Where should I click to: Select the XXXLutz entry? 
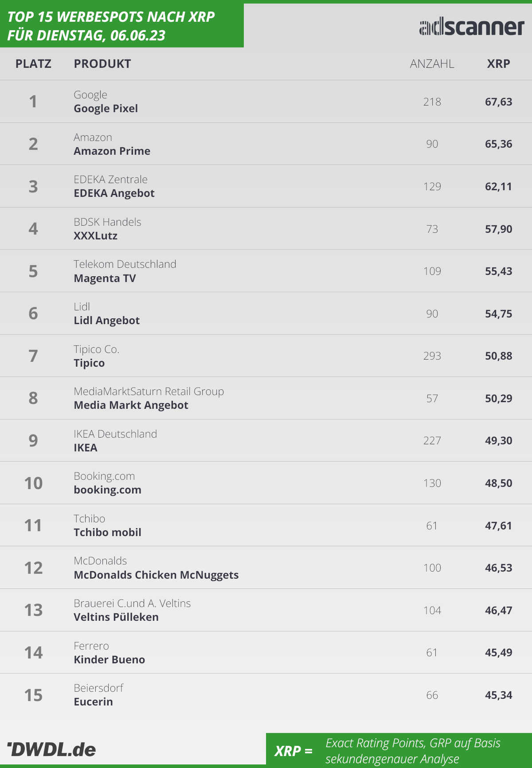coord(266,229)
